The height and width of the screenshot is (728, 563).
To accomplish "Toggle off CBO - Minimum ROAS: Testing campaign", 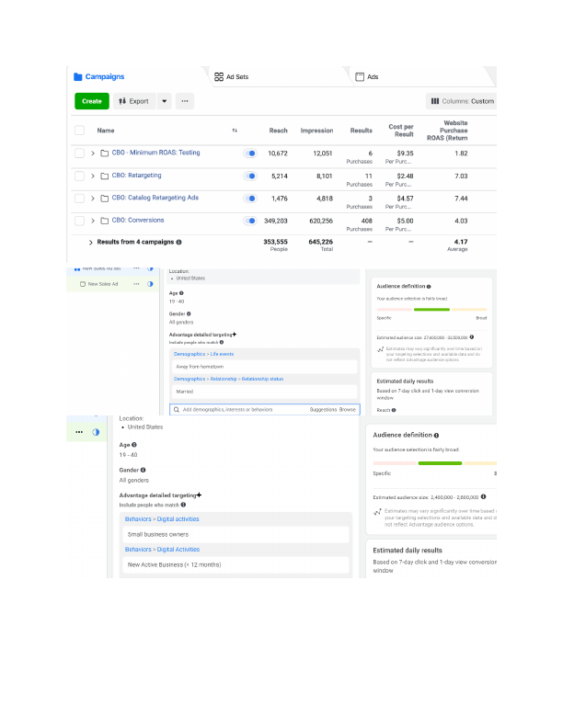I will click(x=250, y=154).
